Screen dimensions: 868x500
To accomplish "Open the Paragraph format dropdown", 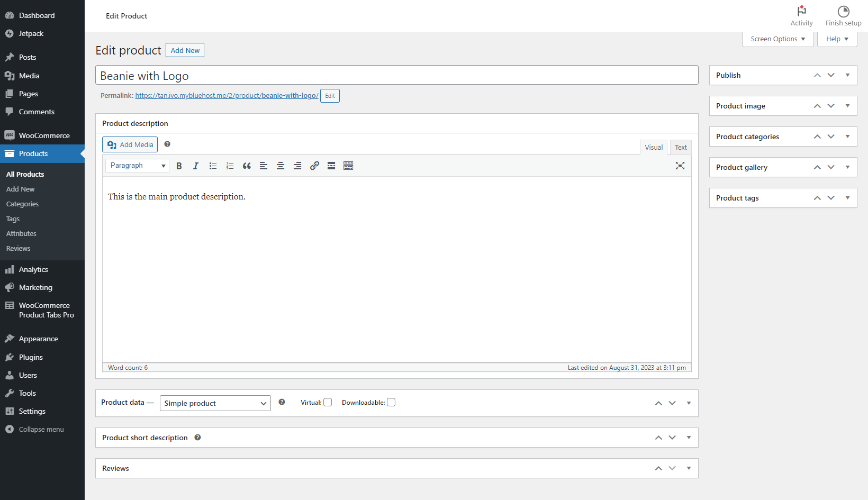I will tap(138, 166).
